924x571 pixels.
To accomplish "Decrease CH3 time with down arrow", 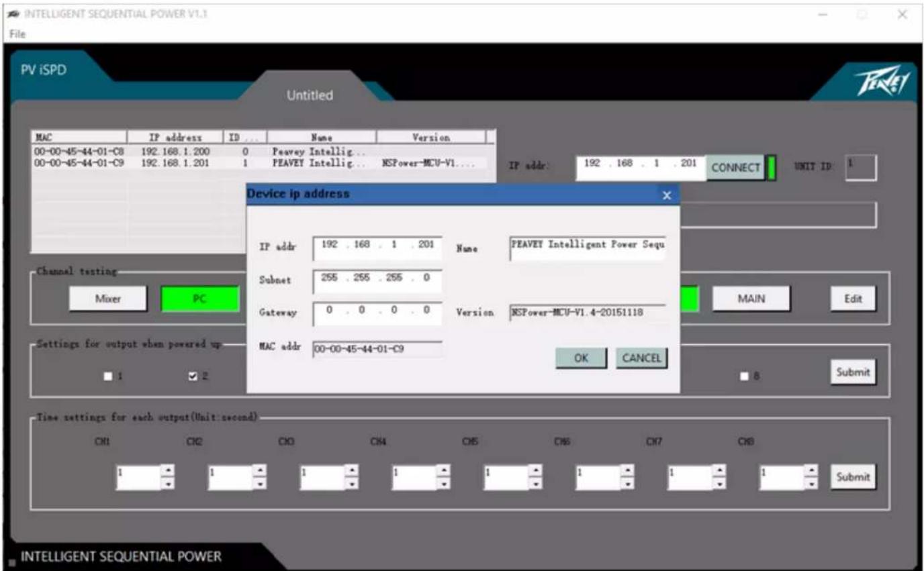I will coord(353,484).
